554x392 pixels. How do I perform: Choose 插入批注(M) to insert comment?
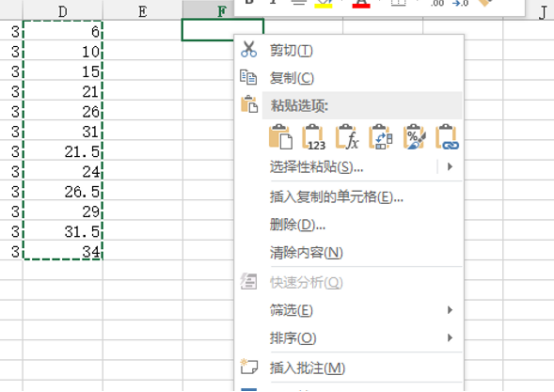click(x=349, y=368)
